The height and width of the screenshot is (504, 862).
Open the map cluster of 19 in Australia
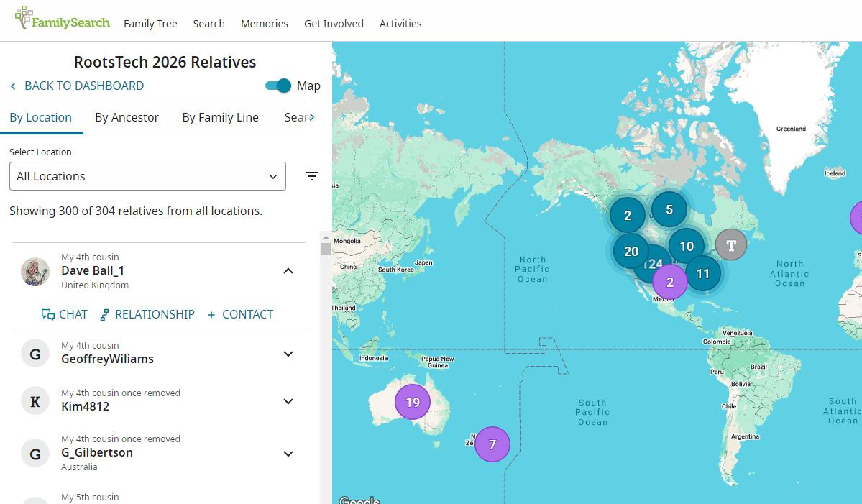pyautogui.click(x=413, y=403)
